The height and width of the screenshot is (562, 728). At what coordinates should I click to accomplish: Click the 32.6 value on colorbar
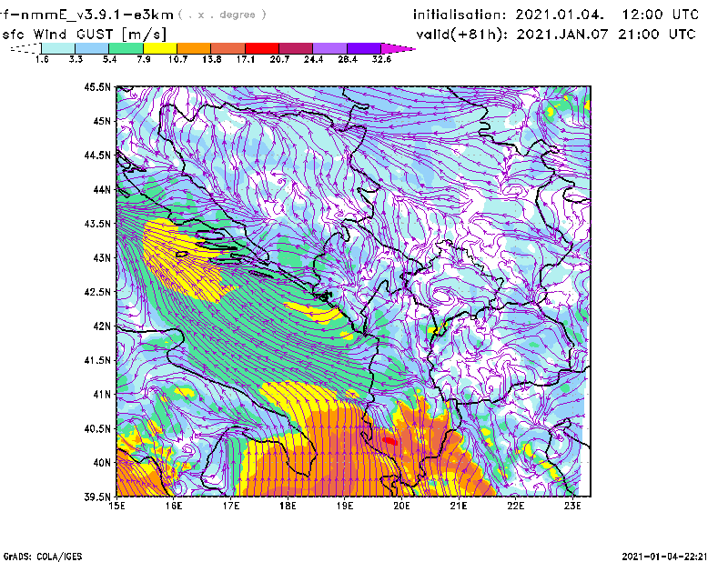pos(381,59)
